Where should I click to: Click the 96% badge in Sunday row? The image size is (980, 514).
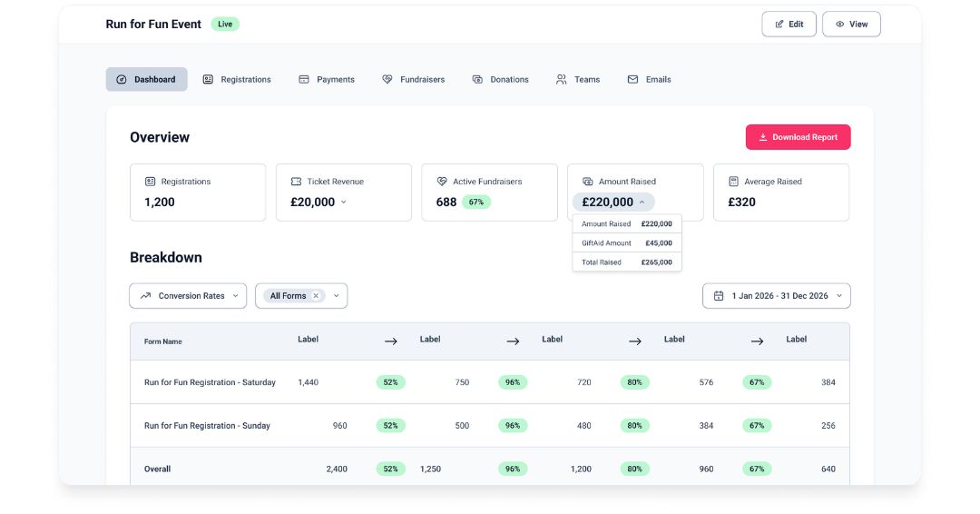coord(513,426)
